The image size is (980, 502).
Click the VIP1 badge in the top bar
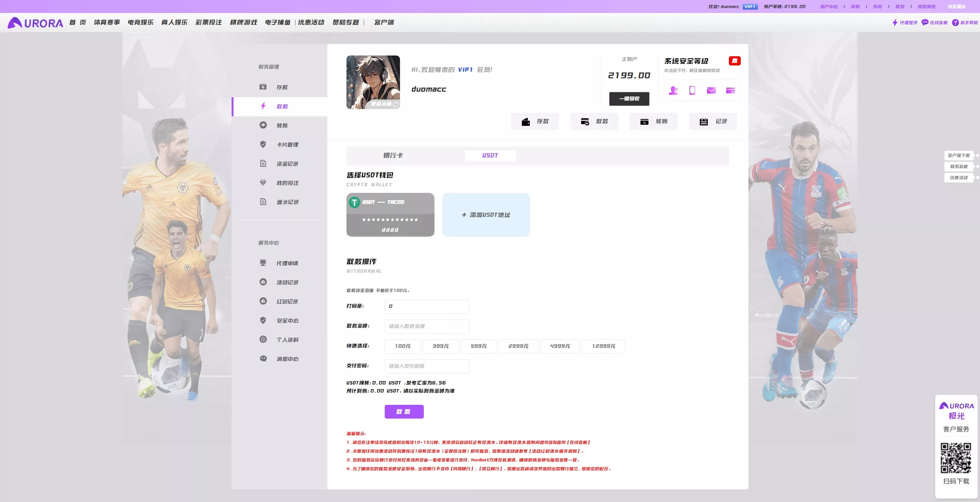750,7
